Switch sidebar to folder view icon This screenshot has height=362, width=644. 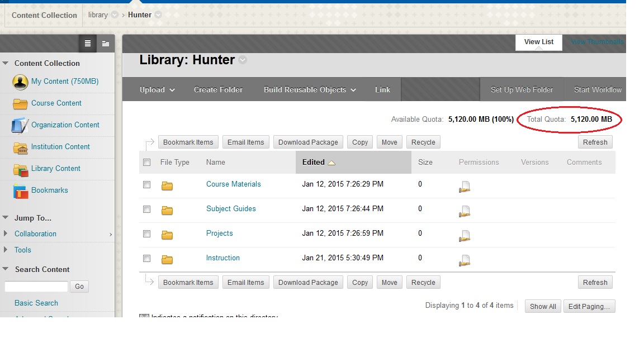point(106,43)
